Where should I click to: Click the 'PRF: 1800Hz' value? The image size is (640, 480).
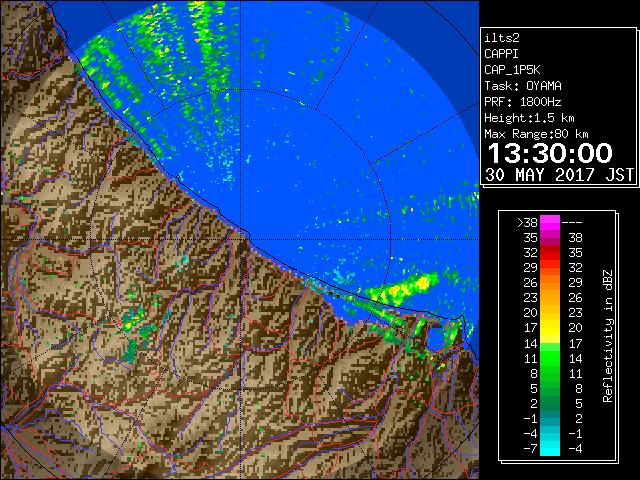click(x=523, y=102)
